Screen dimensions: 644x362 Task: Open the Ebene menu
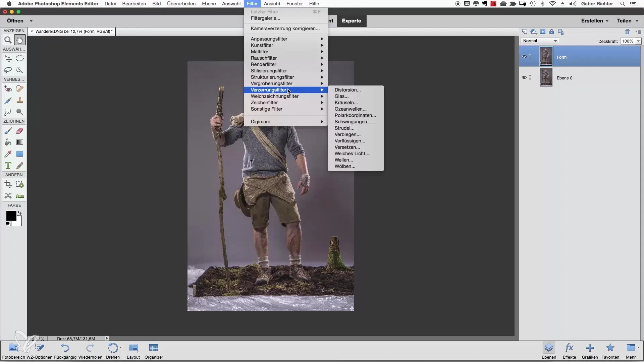[209, 4]
